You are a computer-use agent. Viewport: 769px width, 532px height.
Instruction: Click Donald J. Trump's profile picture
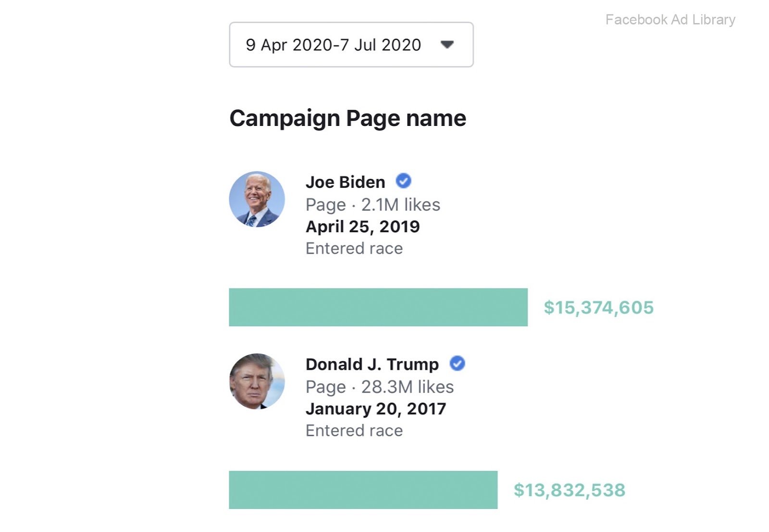257,382
